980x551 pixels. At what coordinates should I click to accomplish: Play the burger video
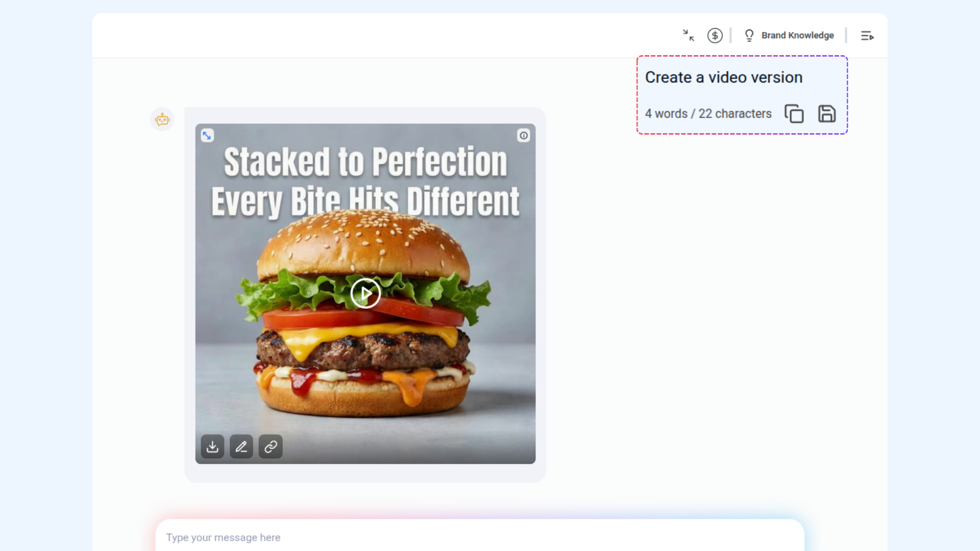click(x=365, y=293)
